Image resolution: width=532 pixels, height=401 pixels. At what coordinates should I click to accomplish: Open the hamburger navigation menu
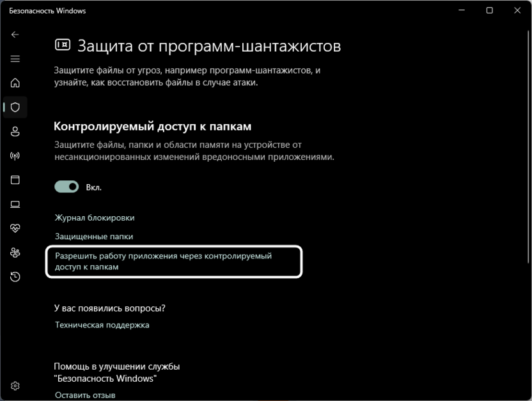coord(15,59)
